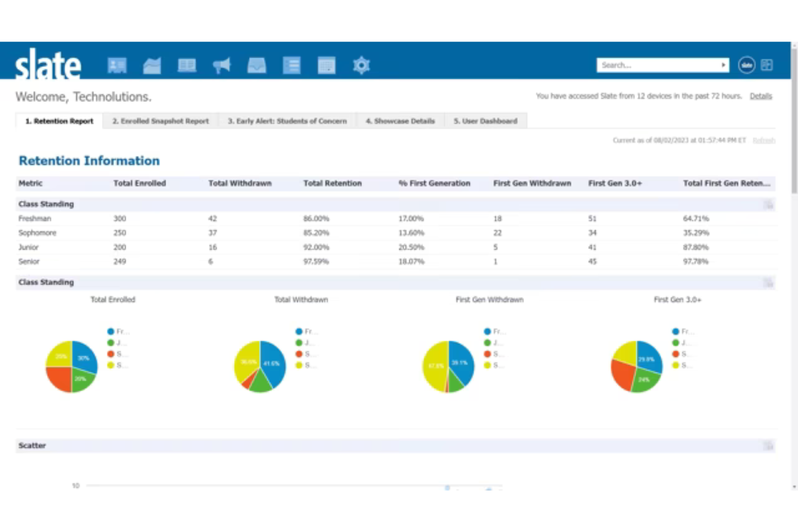Toggle the yellow Senior legend in Total Withdrawn chart
Viewport: 798px width, 532px height.
303,365
